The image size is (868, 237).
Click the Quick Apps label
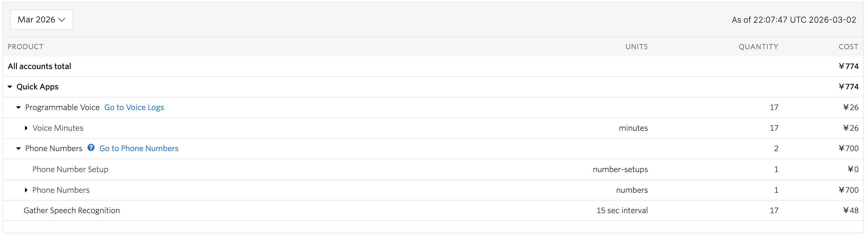37,87
